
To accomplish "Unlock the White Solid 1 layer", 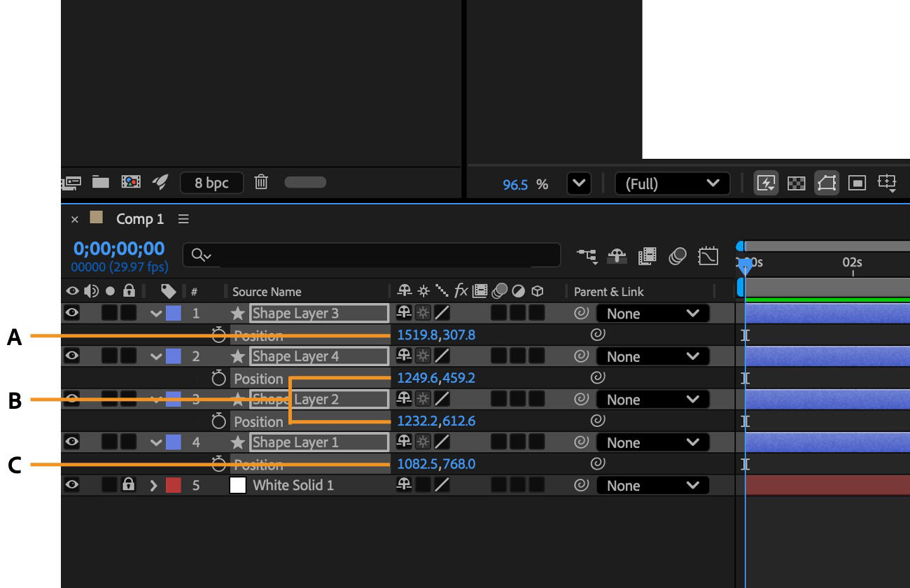I will [129, 485].
